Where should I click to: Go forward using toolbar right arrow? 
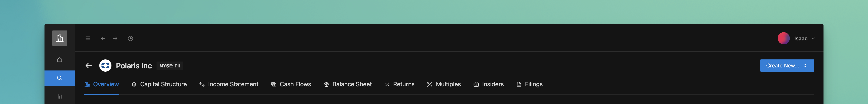point(115,38)
